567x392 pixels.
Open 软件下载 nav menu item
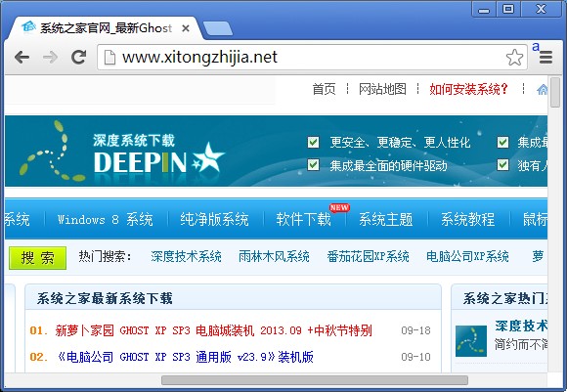[x=303, y=220]
